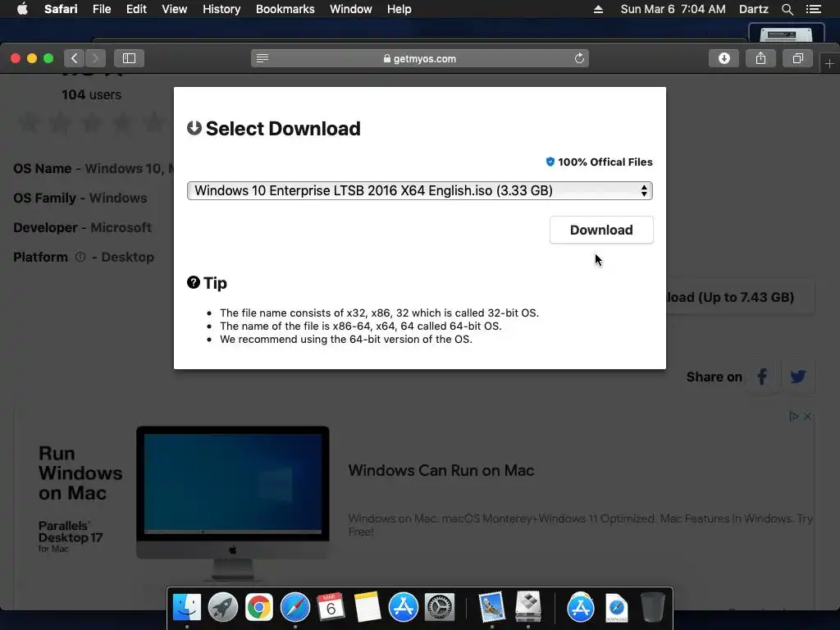Open the Edit menu
This screenshot has width=840, height=630.
pyautogui.click(x=136, y=9)
